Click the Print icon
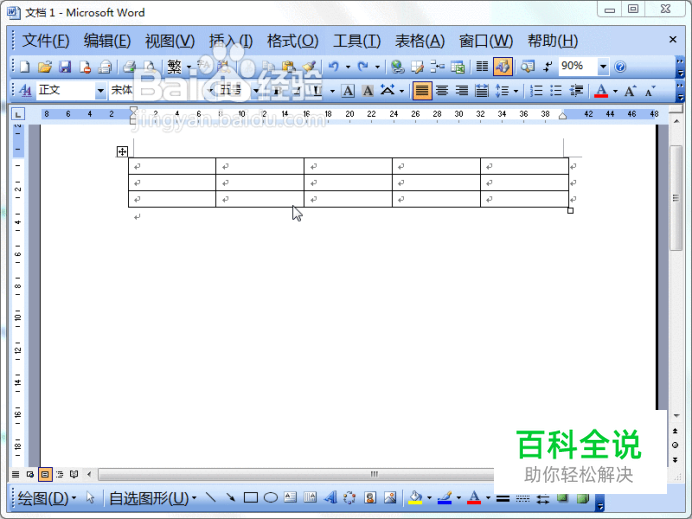Viewport: 692px width, 519px height. (129, 67)
